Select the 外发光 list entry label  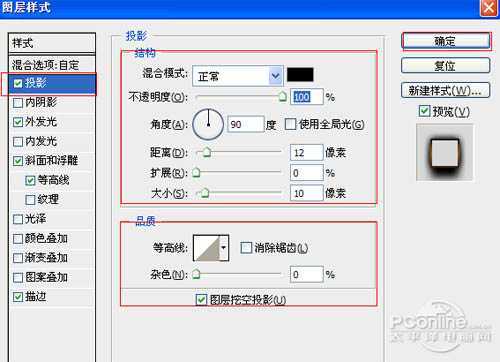coord(41,122)
